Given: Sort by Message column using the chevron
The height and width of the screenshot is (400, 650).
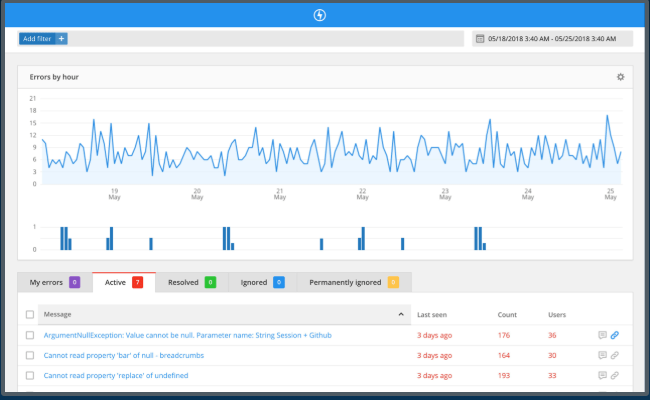Looking at the screenshot, I should point(401,314).
